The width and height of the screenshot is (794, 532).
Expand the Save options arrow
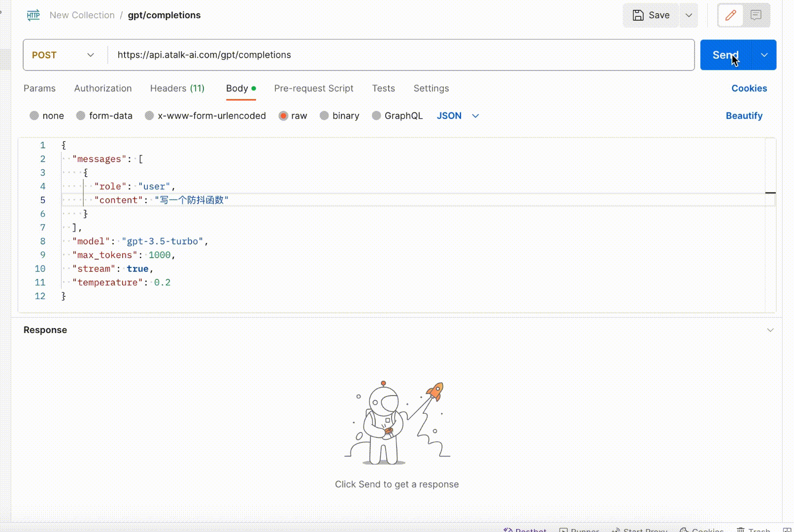[x=689, y=15]
